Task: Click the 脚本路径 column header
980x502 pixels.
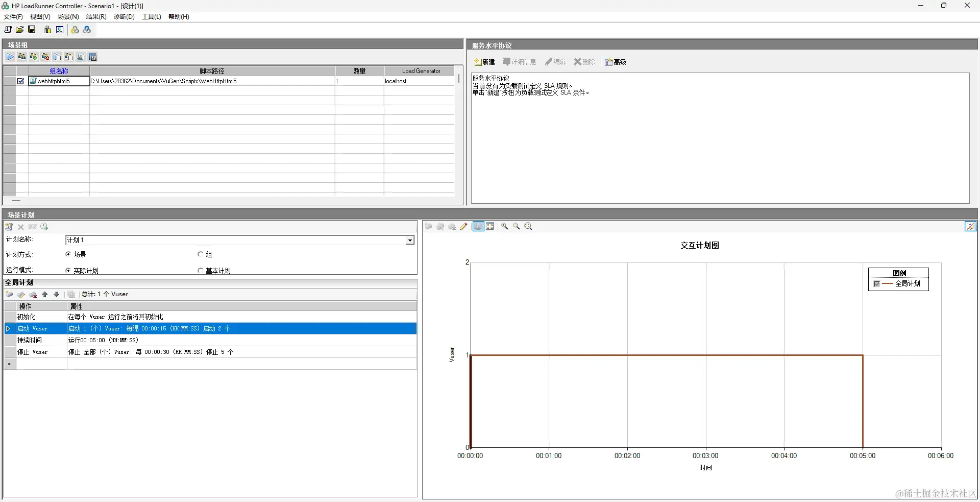Action: pos(212,71)
